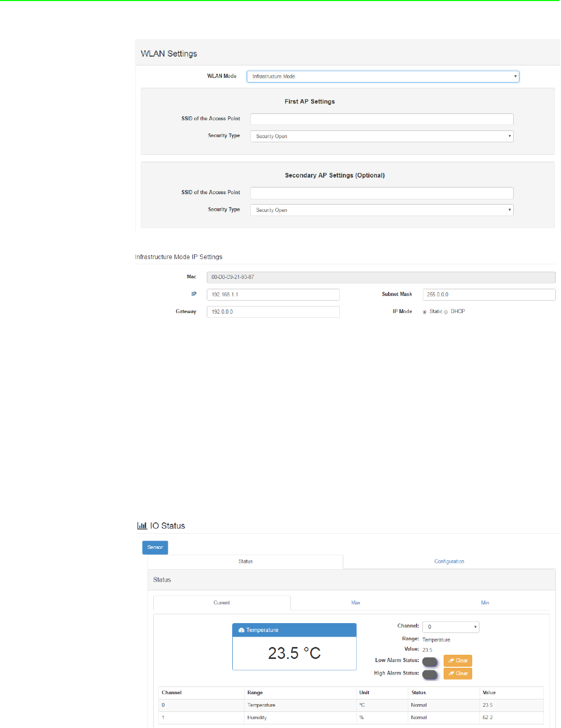Click the Range column header
Screen dimensions: 561x728
[x=255, y=693]
